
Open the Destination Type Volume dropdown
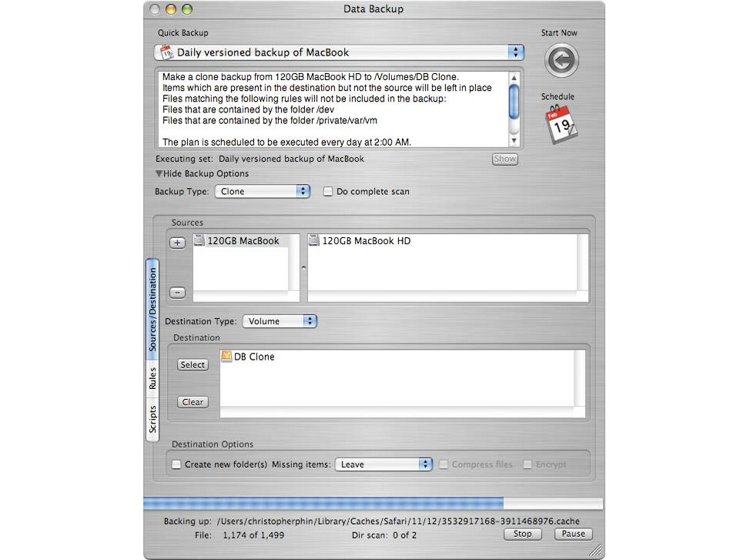coord(280,321)
